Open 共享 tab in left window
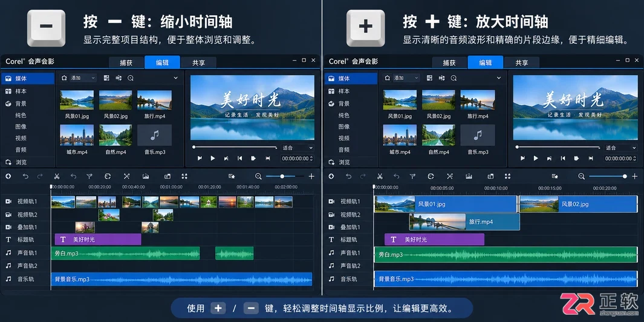Viewport: 644px width, 322px height. click(198, 62)
